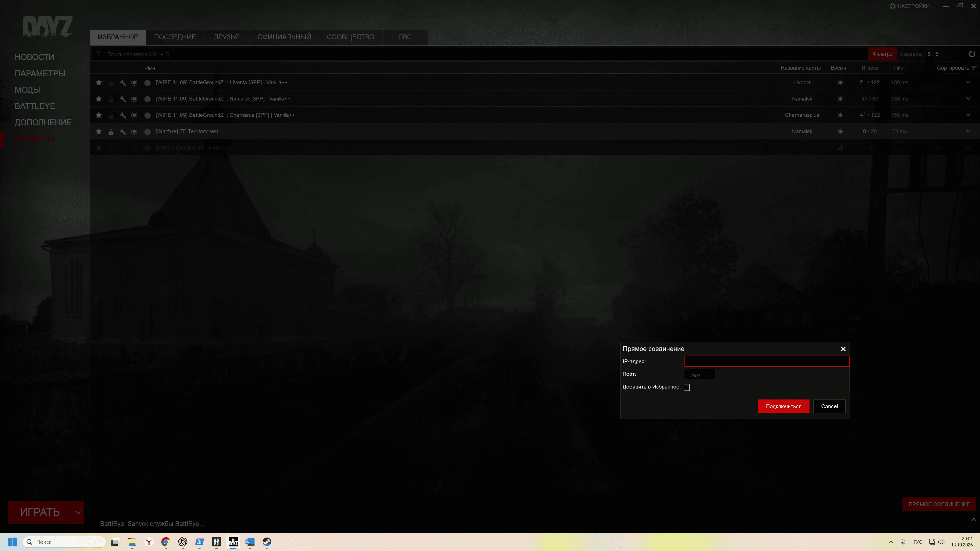
Task: Open Chrome from the taskbar
Action: click(165, 542)
